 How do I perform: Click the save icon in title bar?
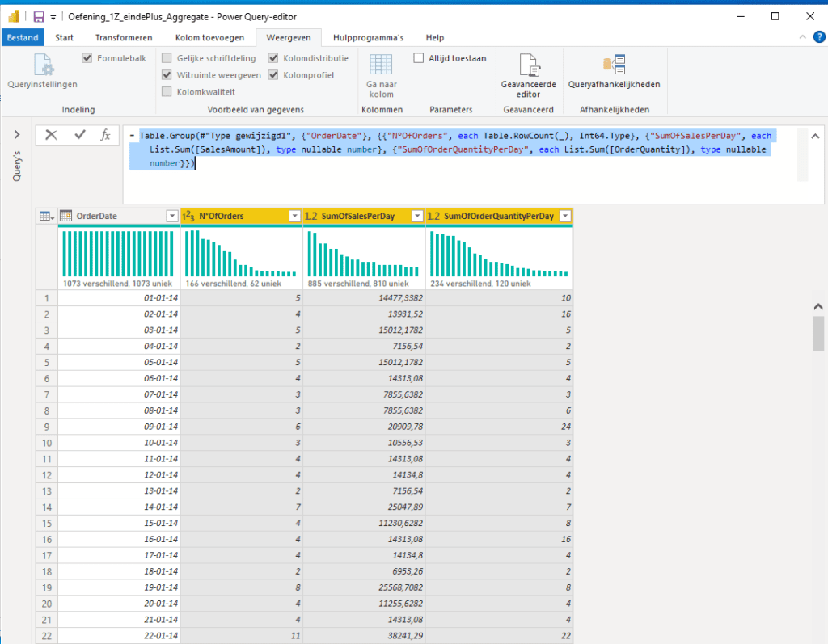pyautogui.click(x=39, y=17)
